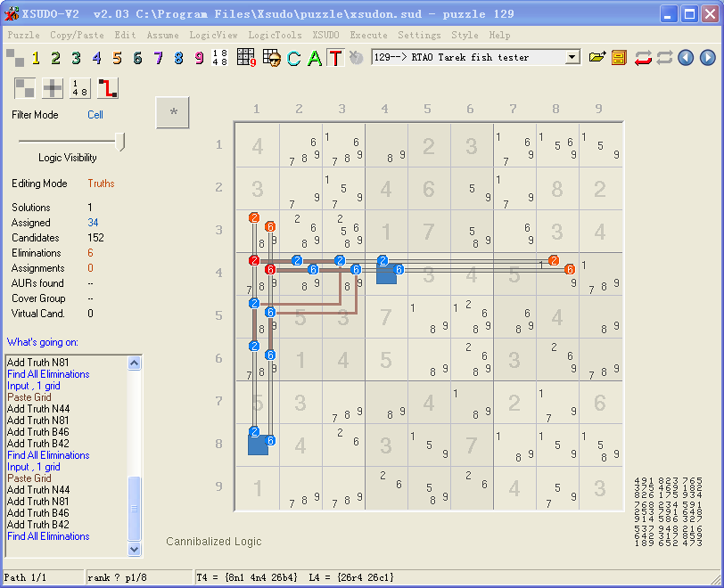
Task: Click the asterisk button
Action: 173,112
